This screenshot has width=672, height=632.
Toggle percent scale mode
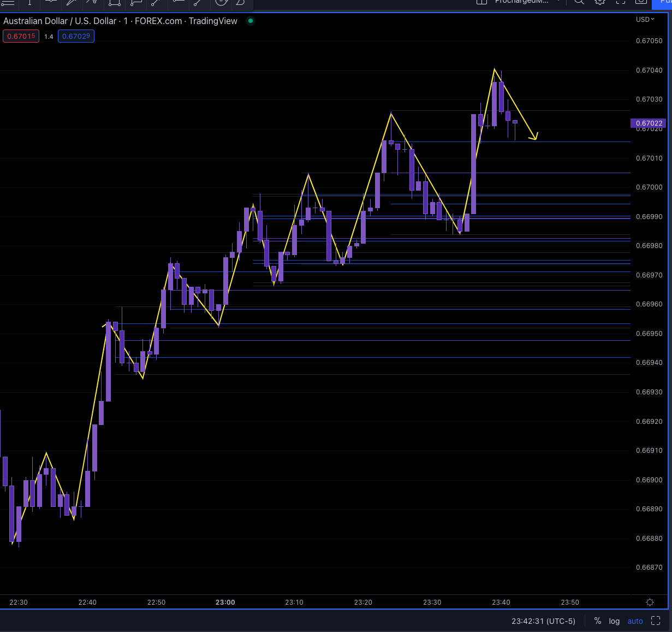tap(598, 621)
